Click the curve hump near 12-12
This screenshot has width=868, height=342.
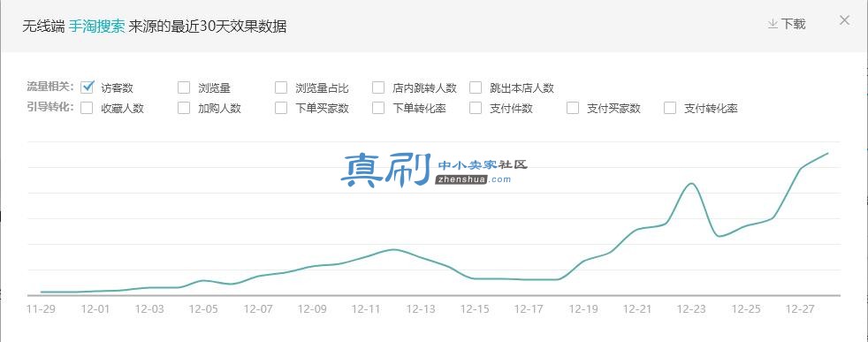(x=393, y=249)
